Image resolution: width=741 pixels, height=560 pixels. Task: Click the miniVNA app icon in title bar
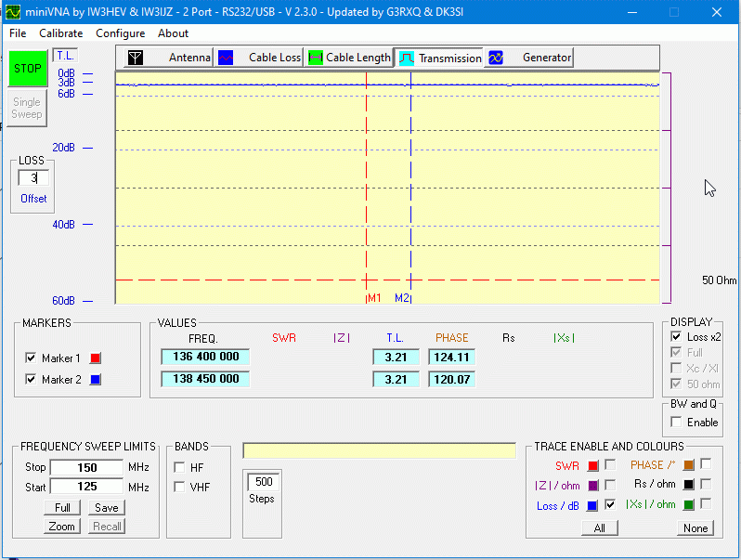[x=12, y=12]
